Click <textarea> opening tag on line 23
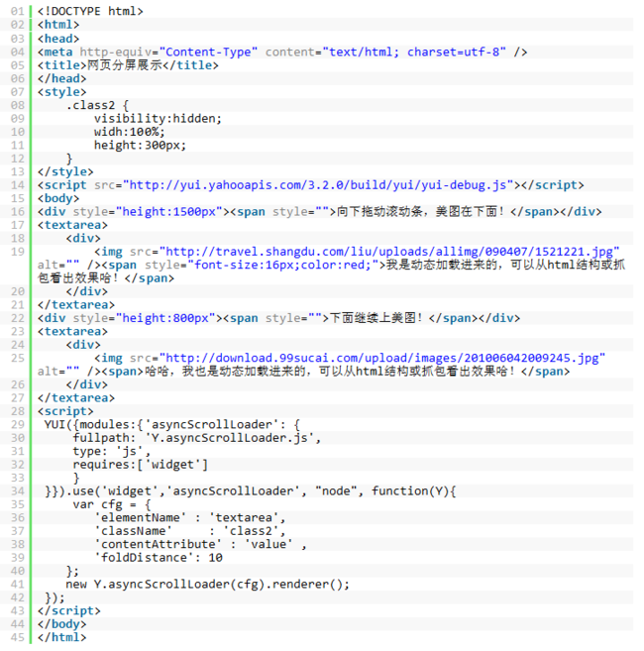Screen dimensions: 644x651 72,331
